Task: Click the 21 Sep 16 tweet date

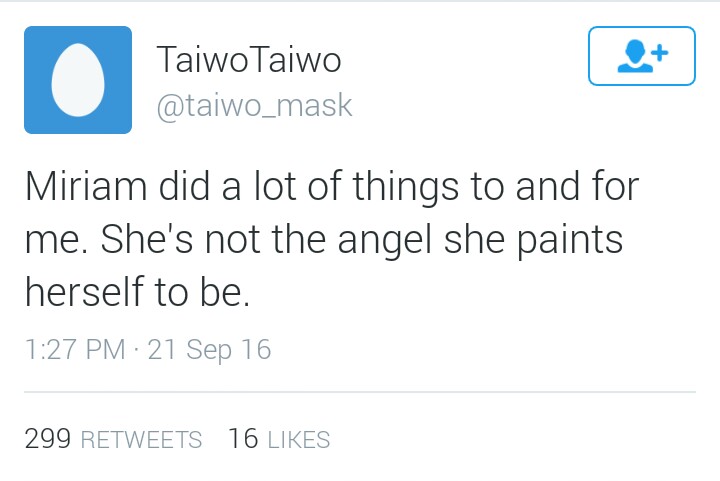Action: (209, 350)
